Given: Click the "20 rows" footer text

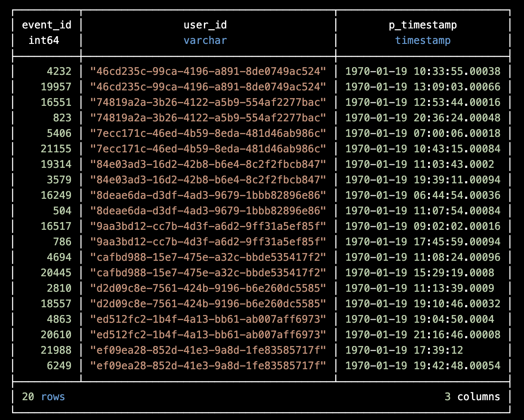Looking at the screenshot, I should click(43, 397).
